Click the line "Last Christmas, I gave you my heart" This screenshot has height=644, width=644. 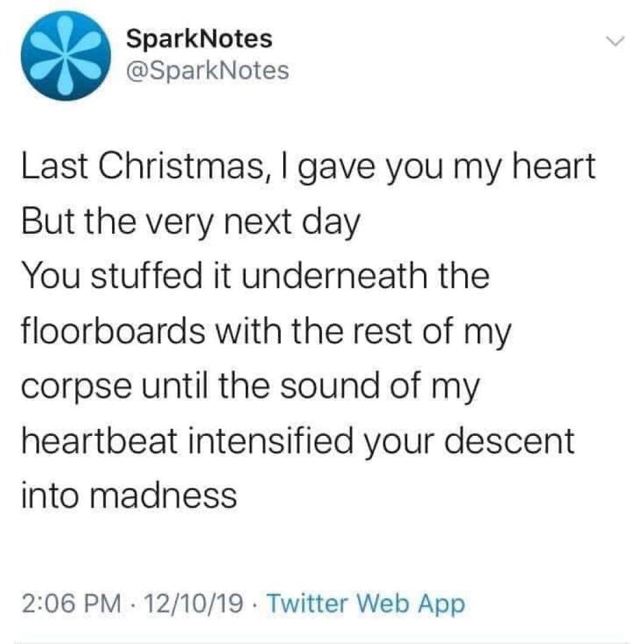[308, 168]
